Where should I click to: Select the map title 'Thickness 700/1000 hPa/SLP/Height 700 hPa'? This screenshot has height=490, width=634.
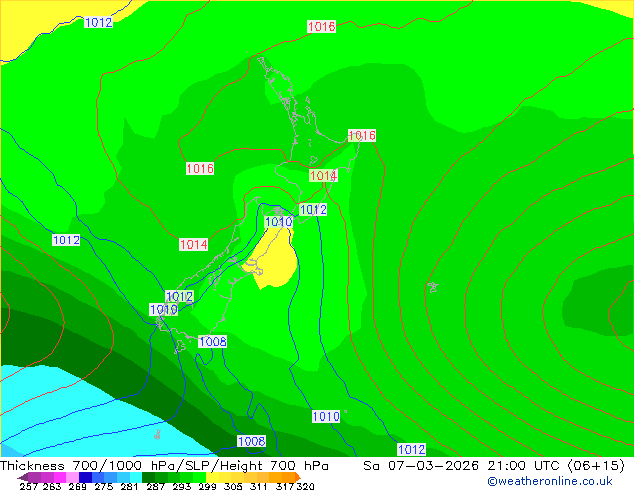(164, 466)
